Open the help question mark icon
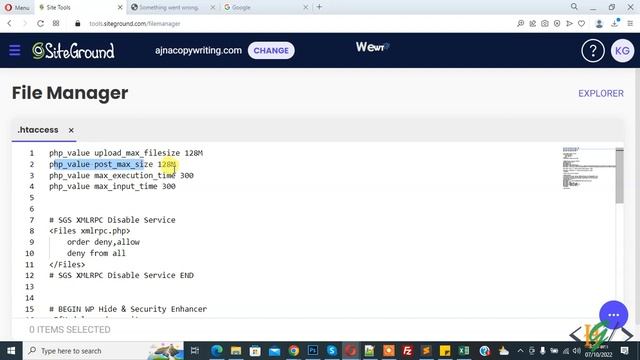 click(593, 51)
